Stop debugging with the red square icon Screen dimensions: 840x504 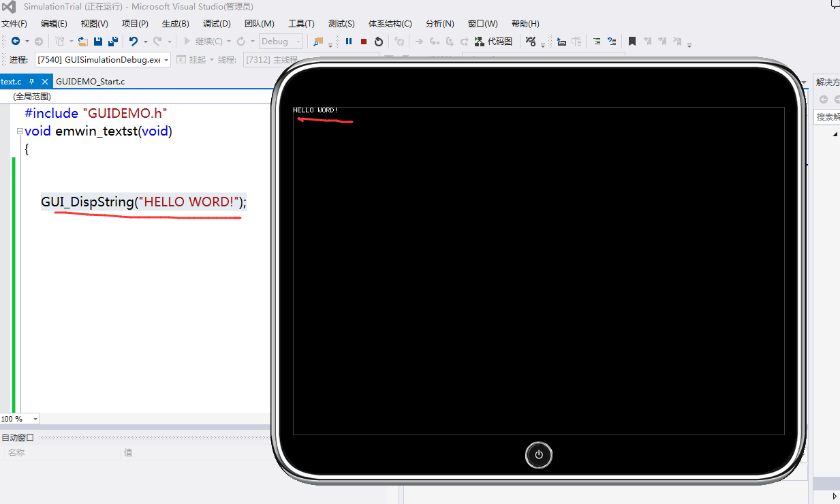364,42
